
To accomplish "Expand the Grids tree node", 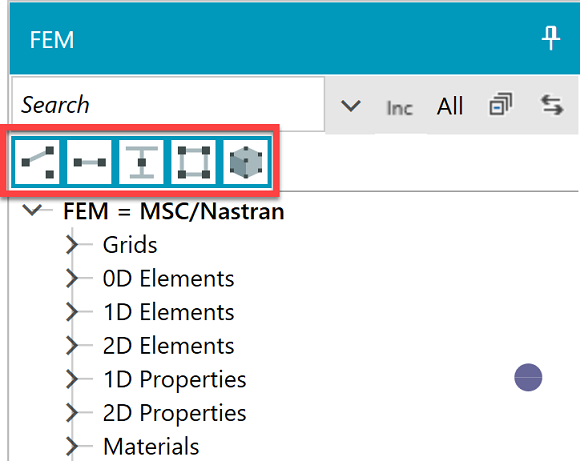I will click(x=72, y=245).
